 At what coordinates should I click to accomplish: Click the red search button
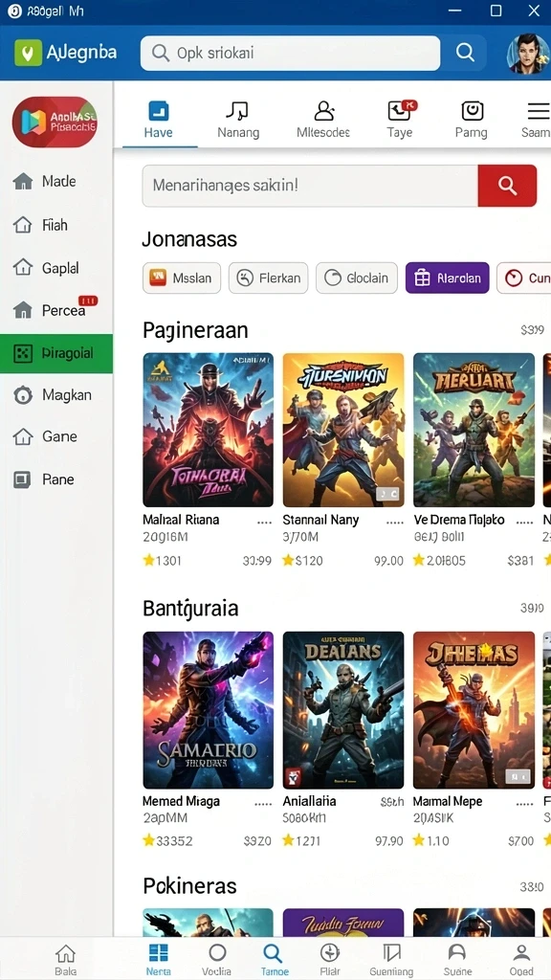(507, 186)
